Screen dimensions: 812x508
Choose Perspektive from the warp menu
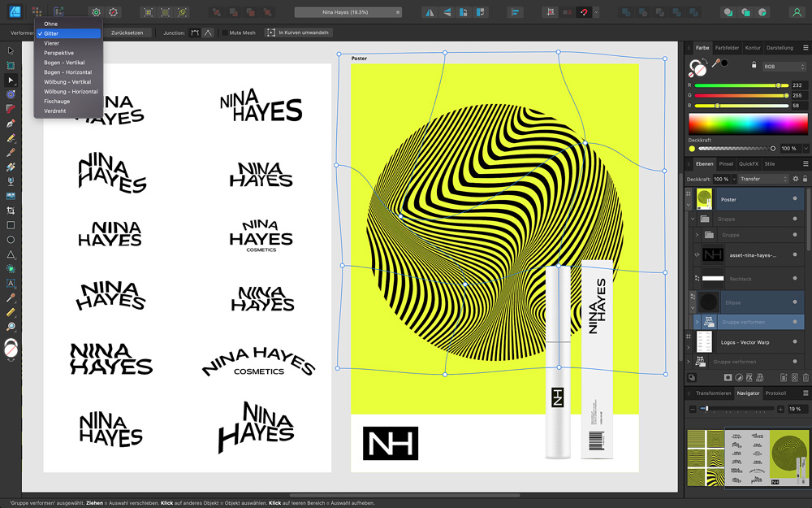[58, 53]
